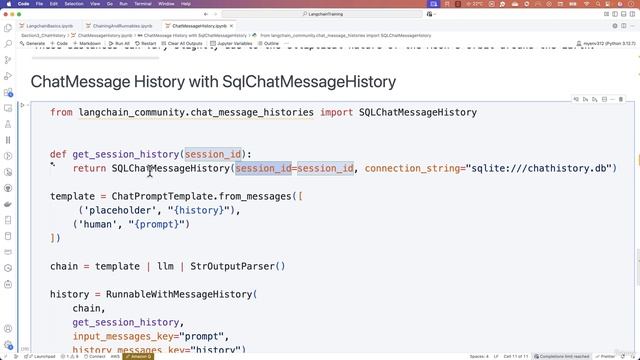Open the Testing flask view
This screenshot has width=640, height=360.
click(8, 124)
